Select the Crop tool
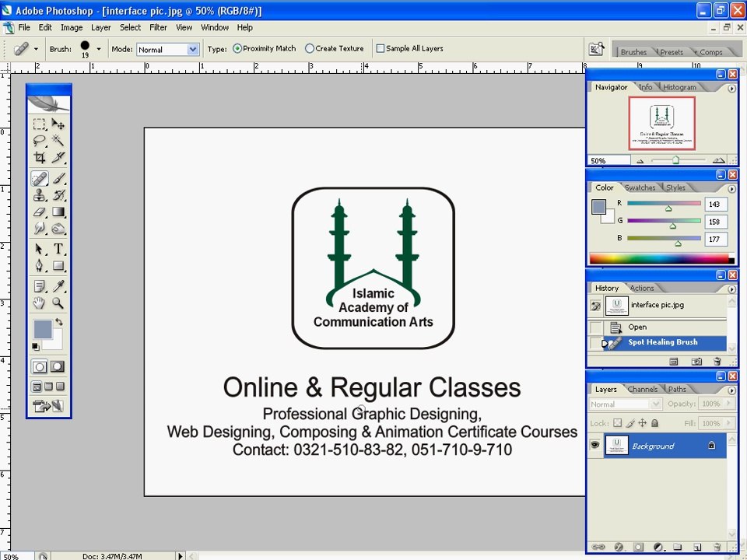The width and height of the screenshot is (747, 560). click(40, 157)
